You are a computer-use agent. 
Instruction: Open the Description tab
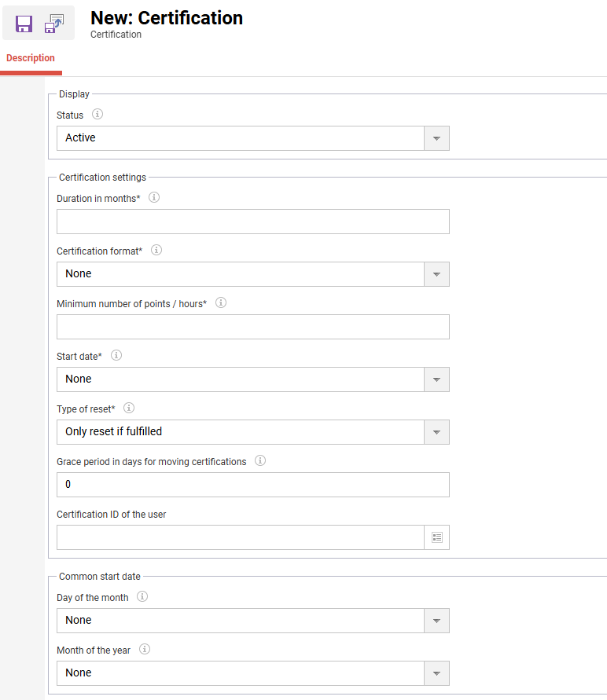tap(31, 58)
